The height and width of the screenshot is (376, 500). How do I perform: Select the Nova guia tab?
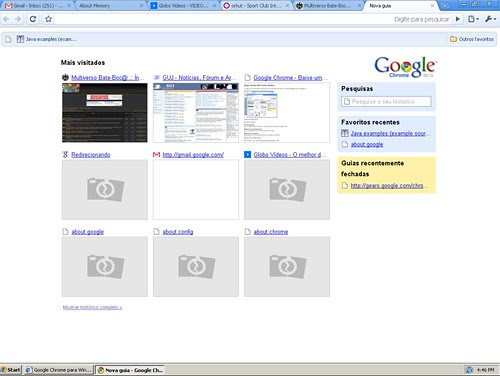tap(397, 6)
